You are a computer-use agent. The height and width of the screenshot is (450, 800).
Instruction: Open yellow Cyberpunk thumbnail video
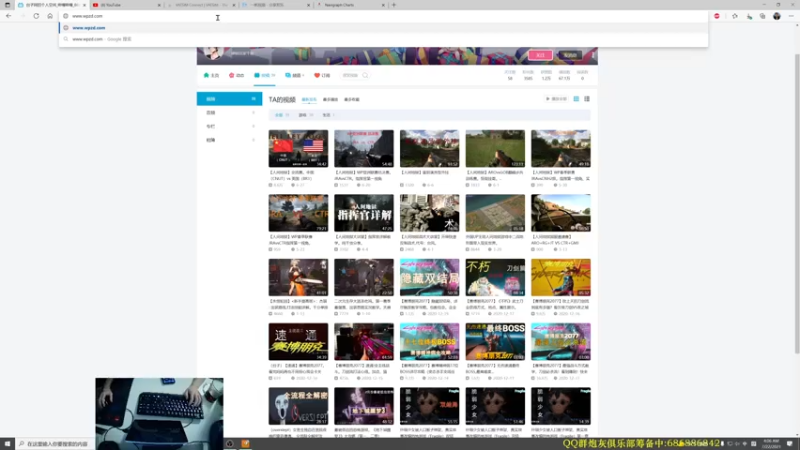coord(561,277)
